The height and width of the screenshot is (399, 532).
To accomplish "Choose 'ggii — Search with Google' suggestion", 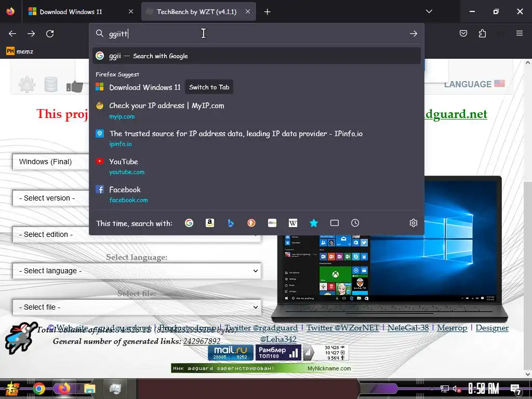I will [257, 56].
